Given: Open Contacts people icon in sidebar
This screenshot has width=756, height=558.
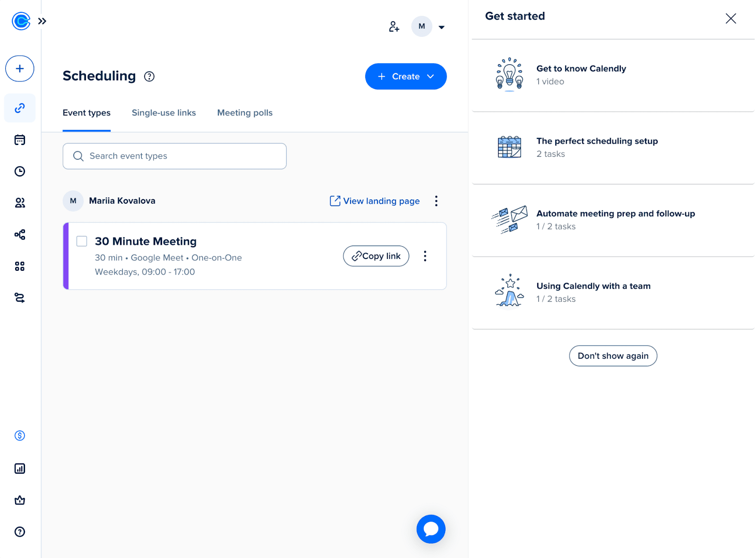Looking at the screenshot, I should tap(20, 203).
